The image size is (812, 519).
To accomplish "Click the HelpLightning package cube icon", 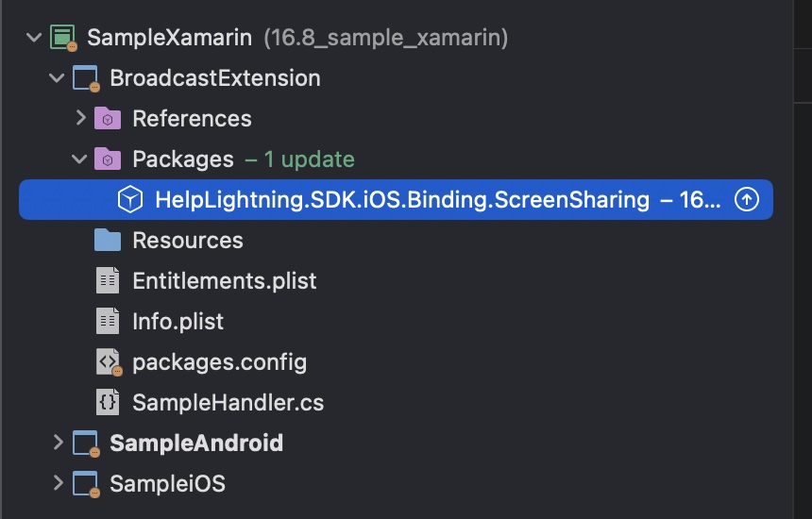I will (130, 199).
